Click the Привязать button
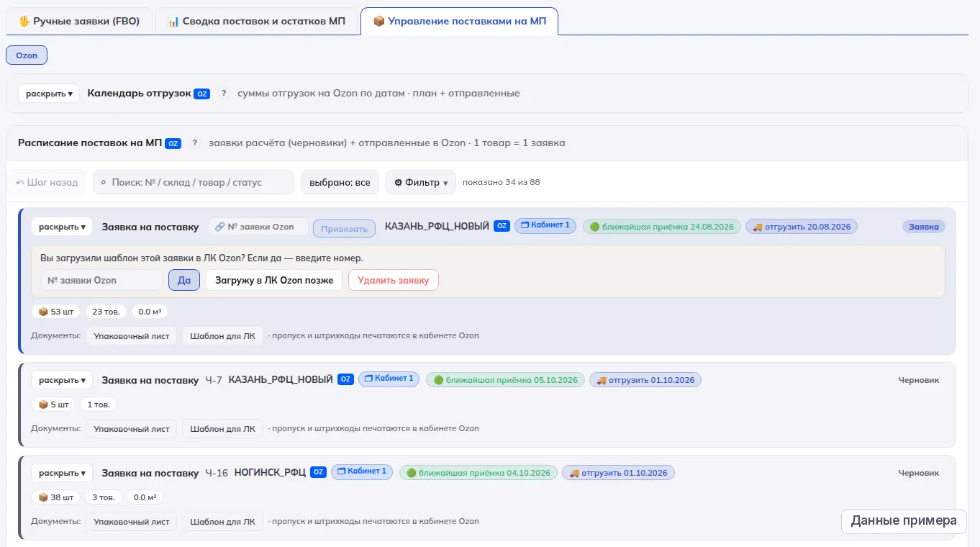 pyautogui.click(x=344, y=229)
